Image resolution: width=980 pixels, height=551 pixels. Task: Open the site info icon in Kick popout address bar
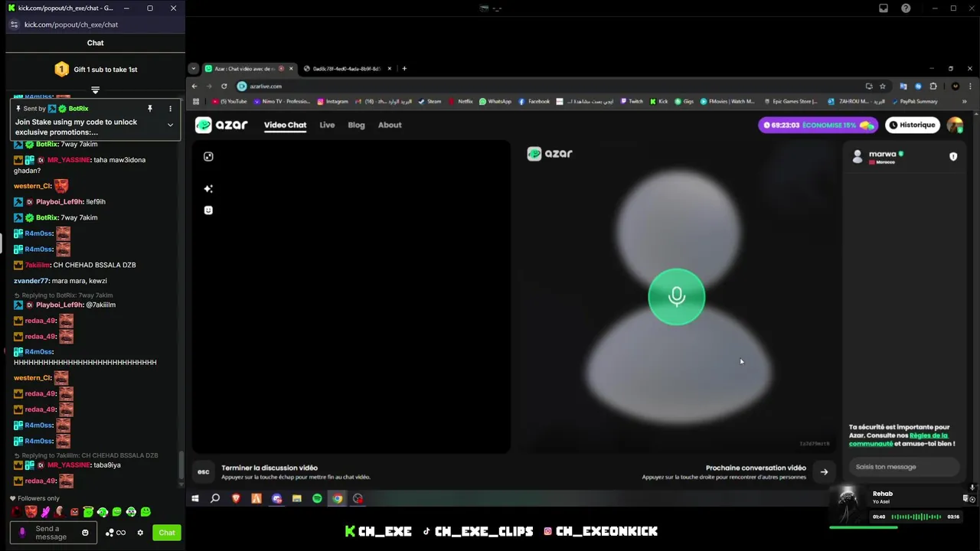point(14,24)
